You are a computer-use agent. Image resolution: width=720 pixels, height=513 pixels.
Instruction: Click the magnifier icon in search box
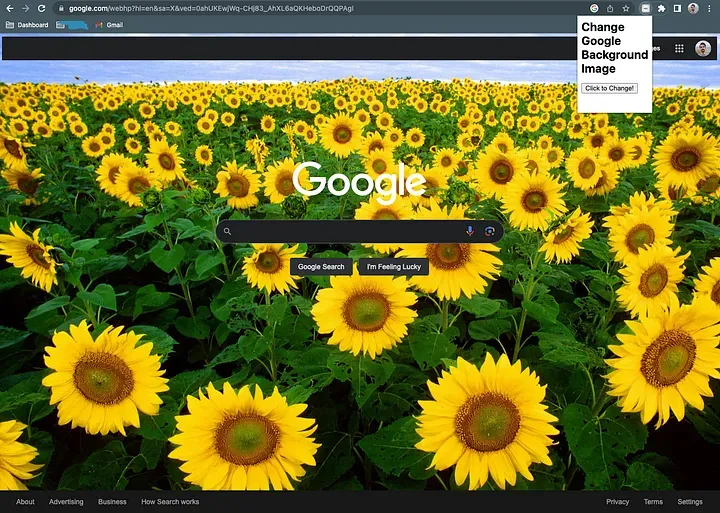pyautogui.click(x=227, y=231)
